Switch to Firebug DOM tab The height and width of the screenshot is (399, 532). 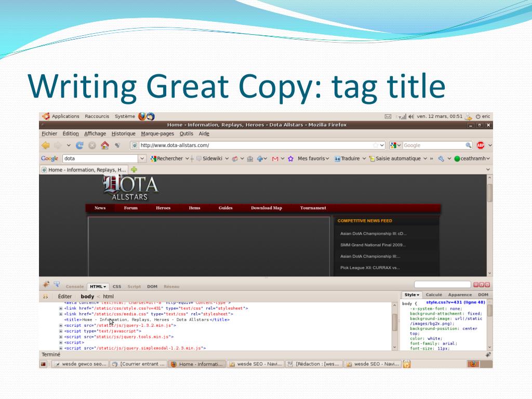point(152,287)
